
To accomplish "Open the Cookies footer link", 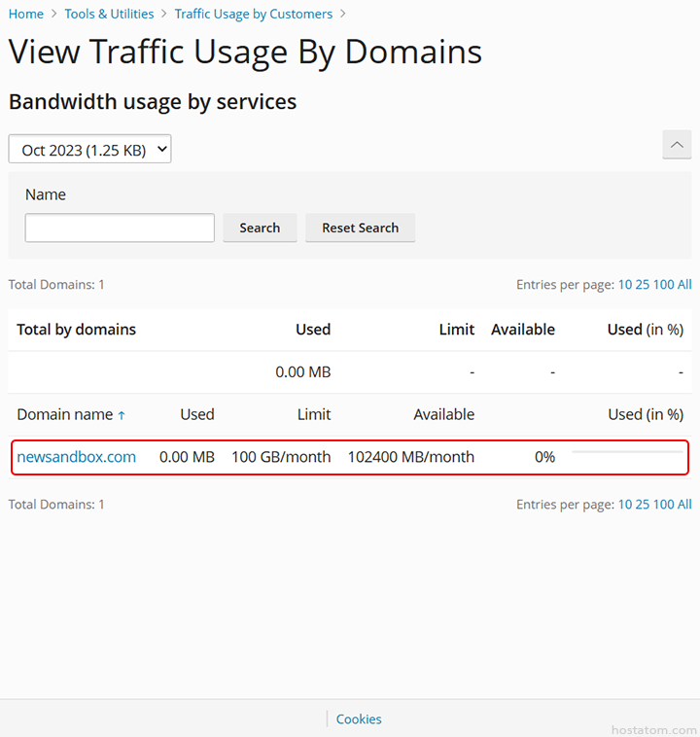I will (x=359, y=719).
